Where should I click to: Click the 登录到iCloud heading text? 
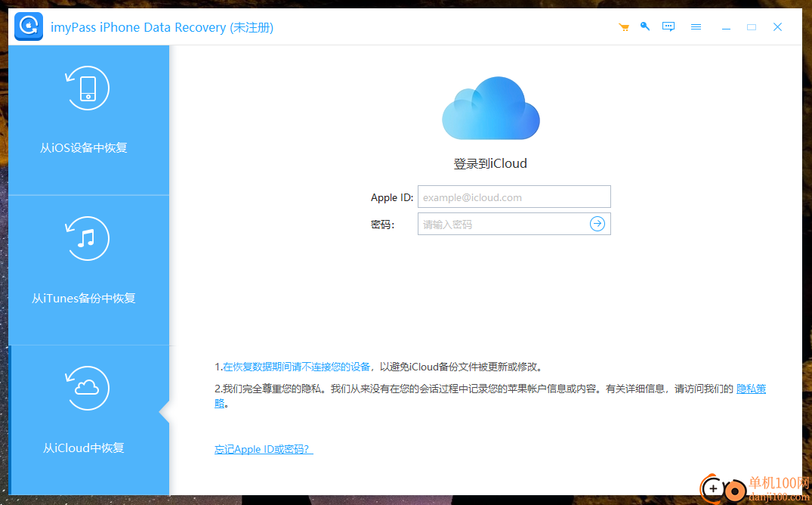click(x=490, y=163)
